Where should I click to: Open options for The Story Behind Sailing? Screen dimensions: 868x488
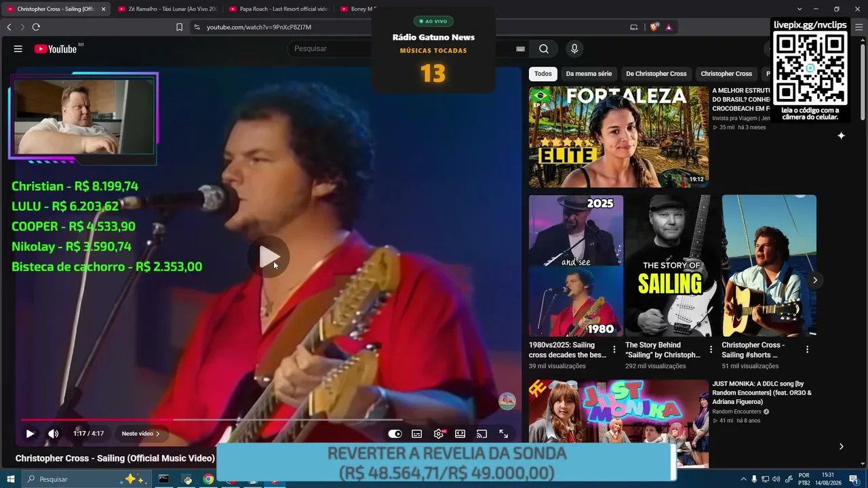click(711, 350)
